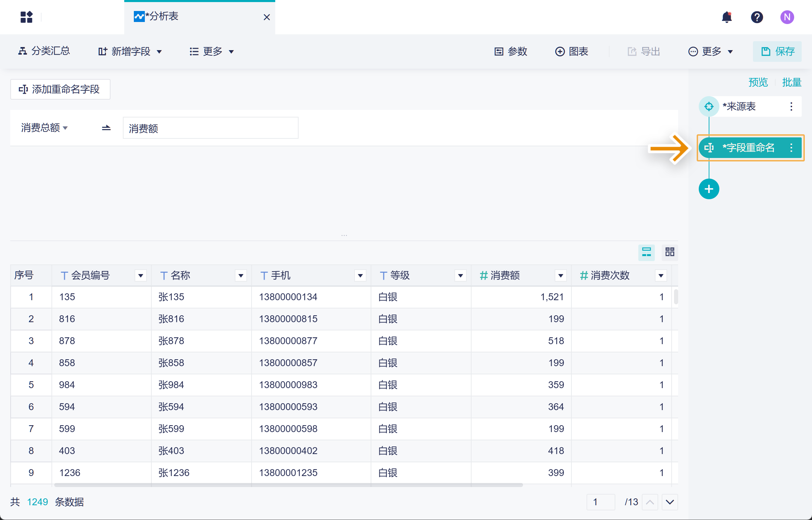
Task: Click the 来源表 node target icon
Action: coord(709,106)
